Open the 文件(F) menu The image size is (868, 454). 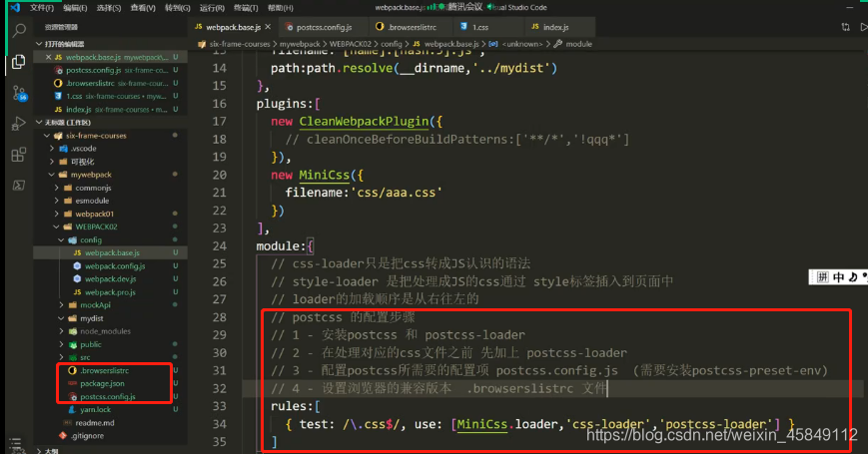tap(42, 8)
